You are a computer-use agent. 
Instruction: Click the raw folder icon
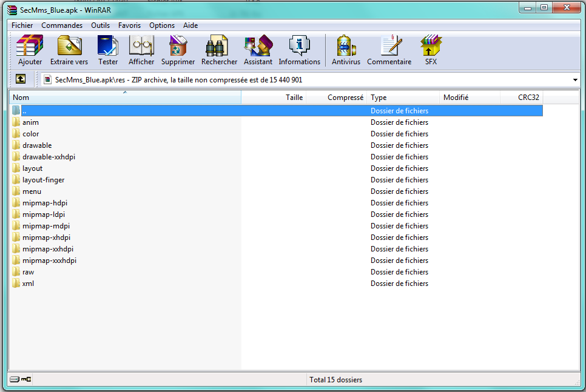click(16, 272)
